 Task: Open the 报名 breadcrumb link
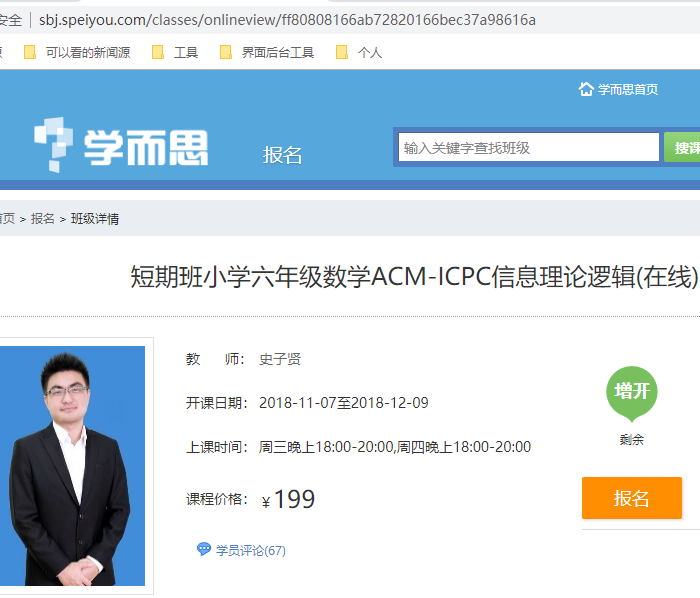click(42, 219)
